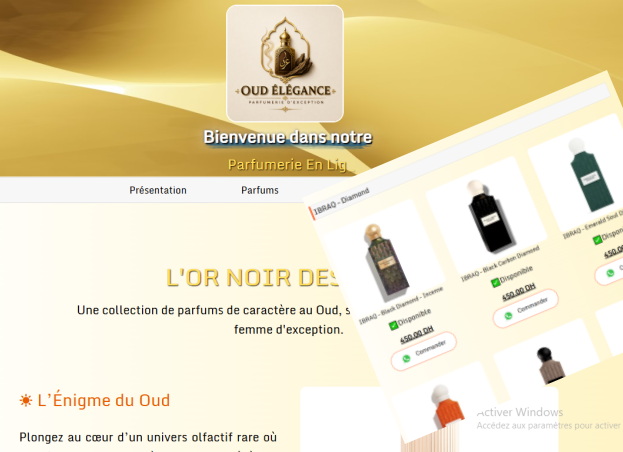Click the L'OR NOIR DES heading
This screenshot has width=623, height=452.
[253, 278]
